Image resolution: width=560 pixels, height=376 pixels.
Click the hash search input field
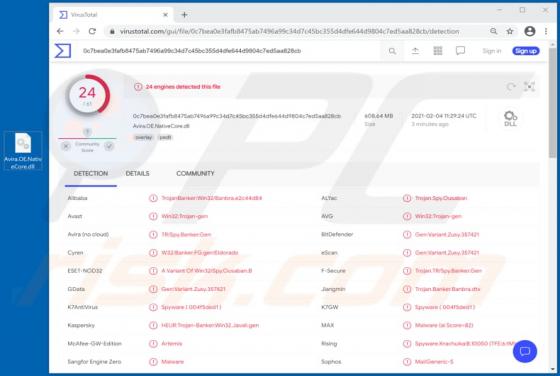[229, 51]
